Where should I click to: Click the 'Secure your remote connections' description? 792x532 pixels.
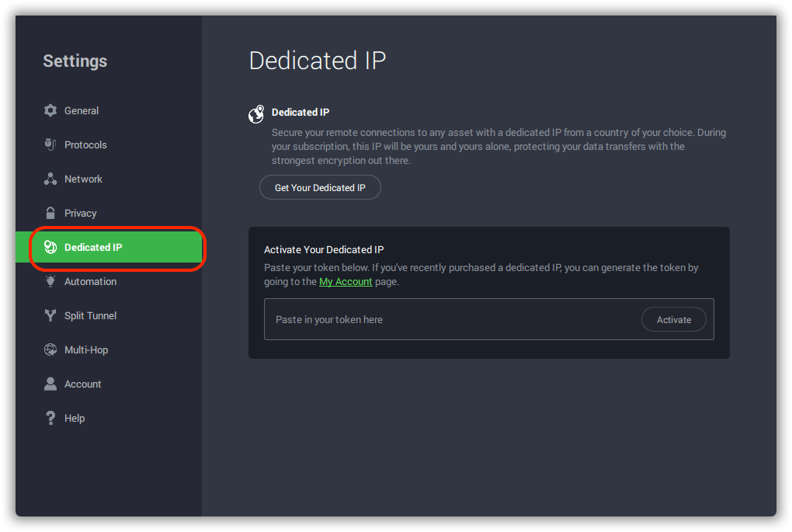(x=499, y=147)
